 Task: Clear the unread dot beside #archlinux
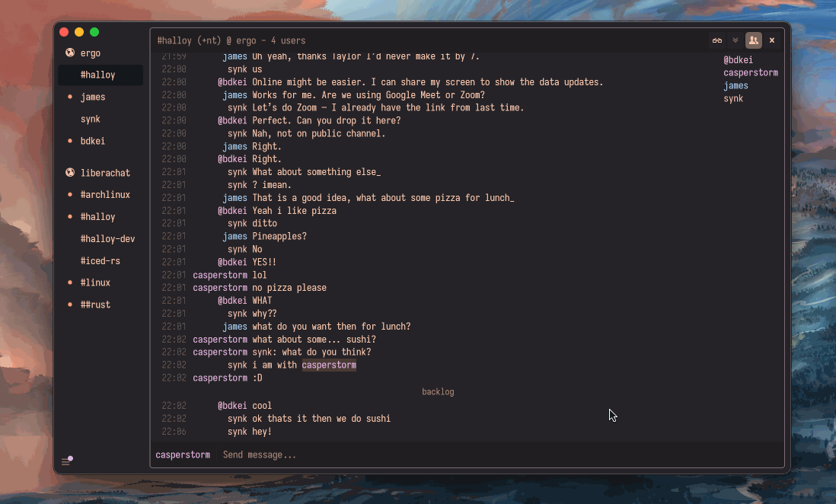pyautogui.click(x=69, y=195)
